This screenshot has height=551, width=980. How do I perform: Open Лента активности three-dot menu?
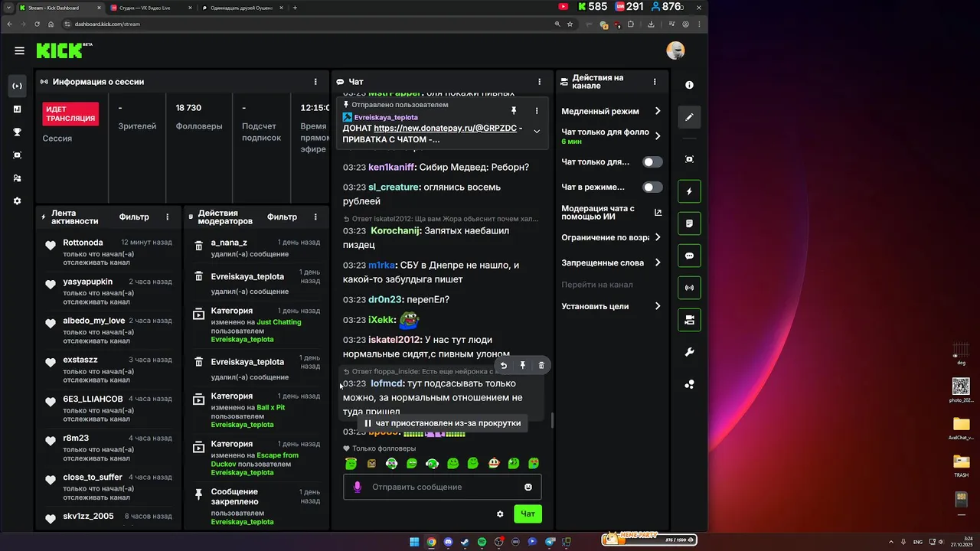(x=168, y=217)
